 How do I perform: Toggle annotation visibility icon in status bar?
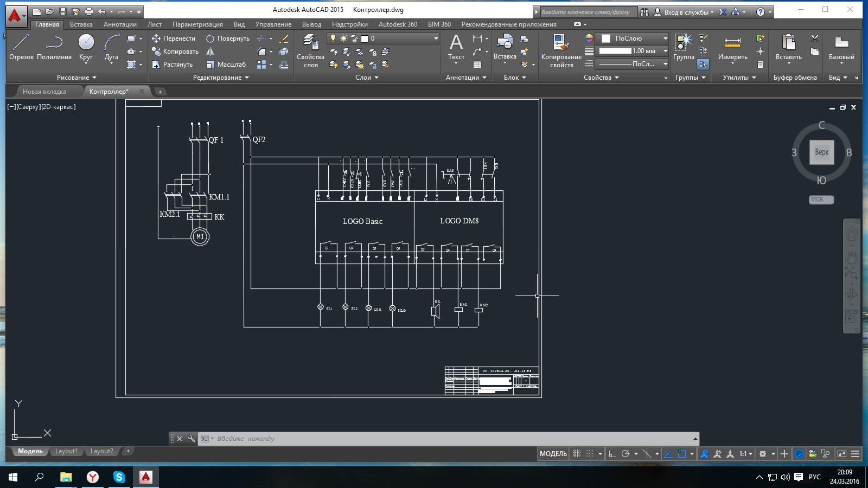coord(704,454)
